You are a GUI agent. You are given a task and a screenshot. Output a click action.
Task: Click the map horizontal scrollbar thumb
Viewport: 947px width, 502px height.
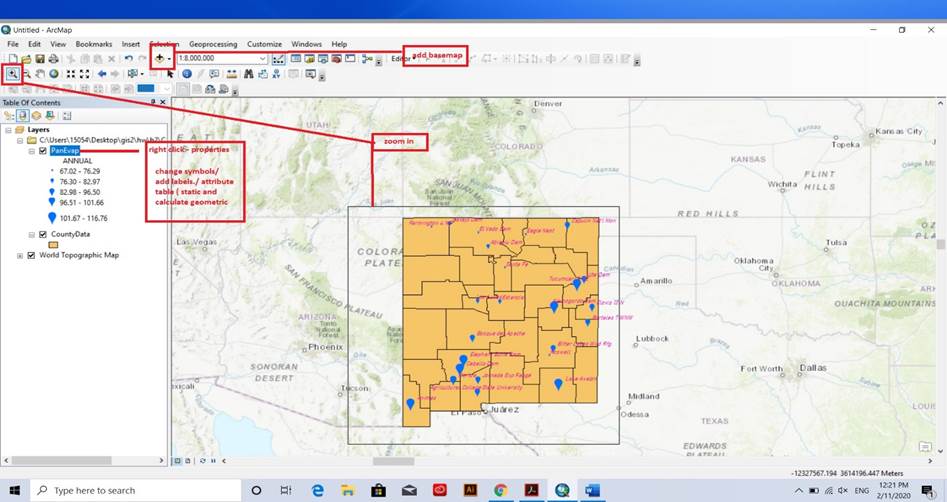tap(393, 461)
